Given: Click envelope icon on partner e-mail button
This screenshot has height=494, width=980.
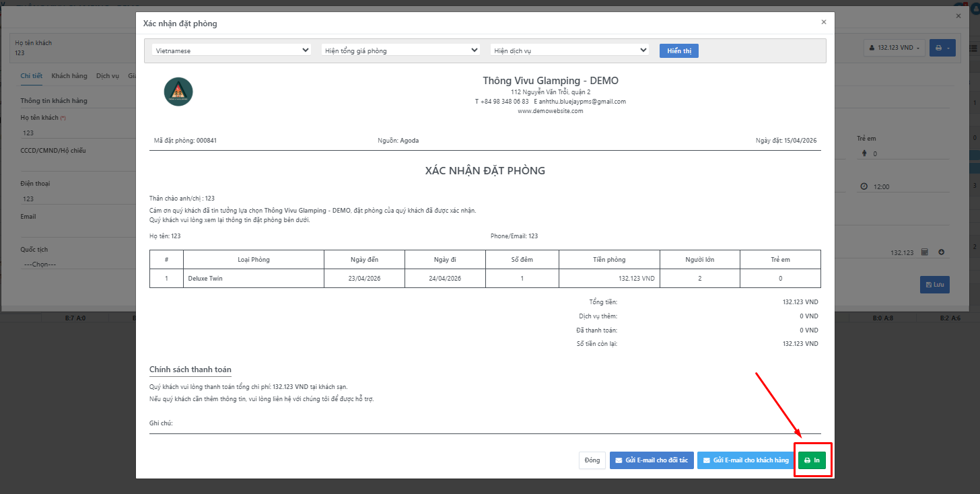Looking at the screenshot, I should click(619, 461).
